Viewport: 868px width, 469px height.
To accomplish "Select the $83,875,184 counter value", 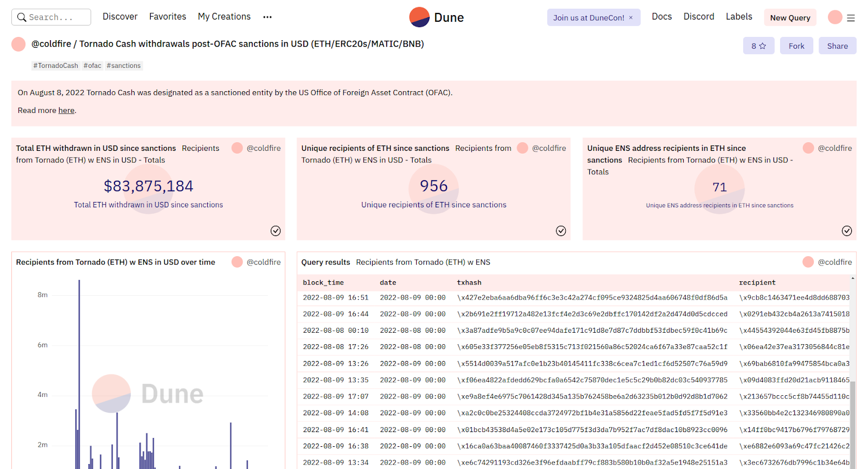I will (x=149, y=186).
